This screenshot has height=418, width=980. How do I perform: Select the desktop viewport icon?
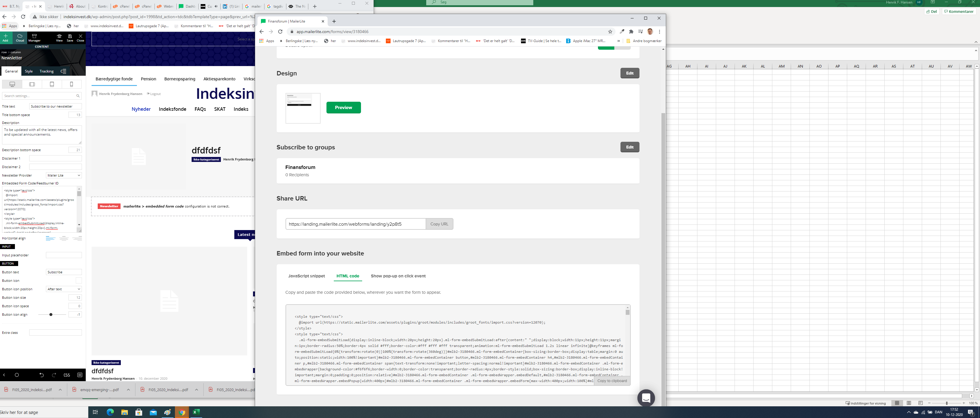(12, 84)
